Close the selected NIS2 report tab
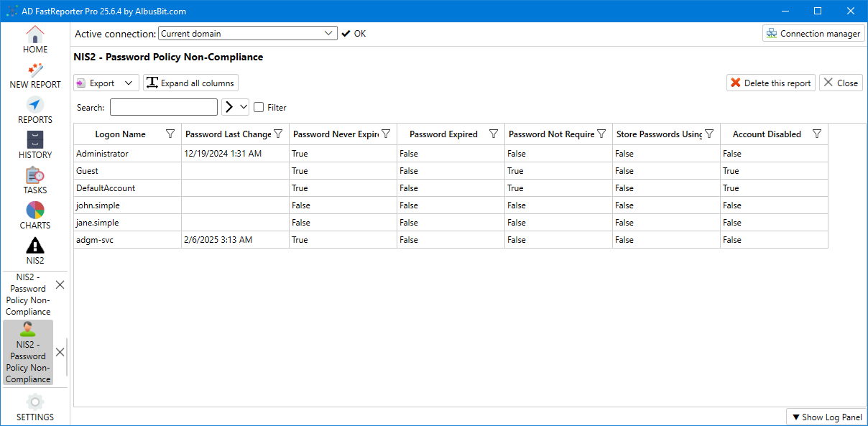Screen dimensions: 868x426 point(60,352)
